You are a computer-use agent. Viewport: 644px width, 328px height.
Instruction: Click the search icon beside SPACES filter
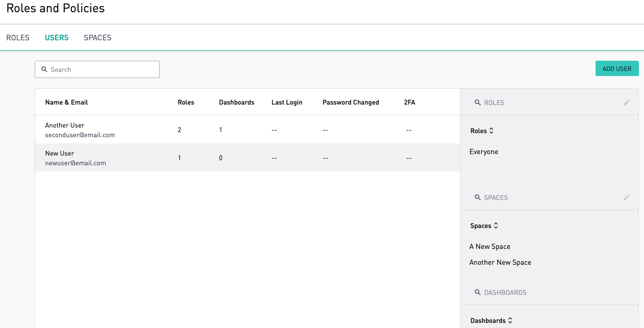(x=478, y=197)
